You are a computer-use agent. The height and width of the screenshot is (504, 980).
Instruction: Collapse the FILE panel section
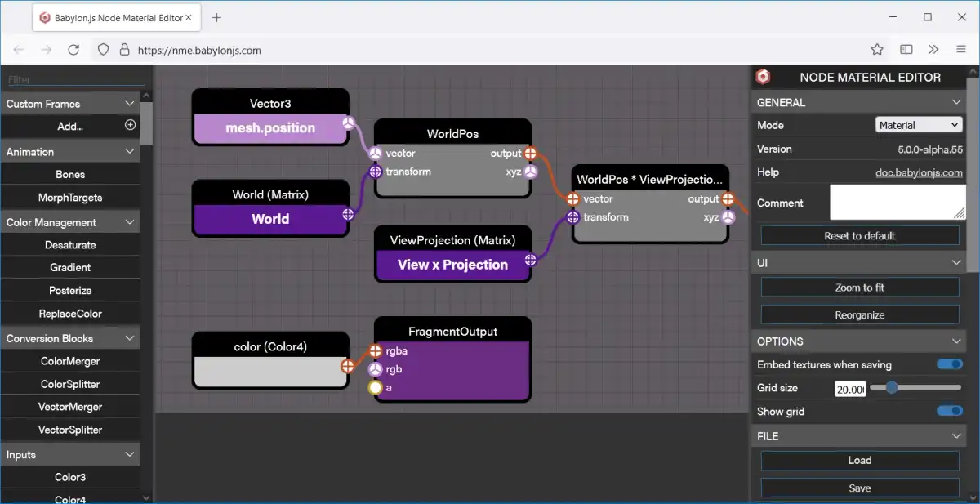956,436
